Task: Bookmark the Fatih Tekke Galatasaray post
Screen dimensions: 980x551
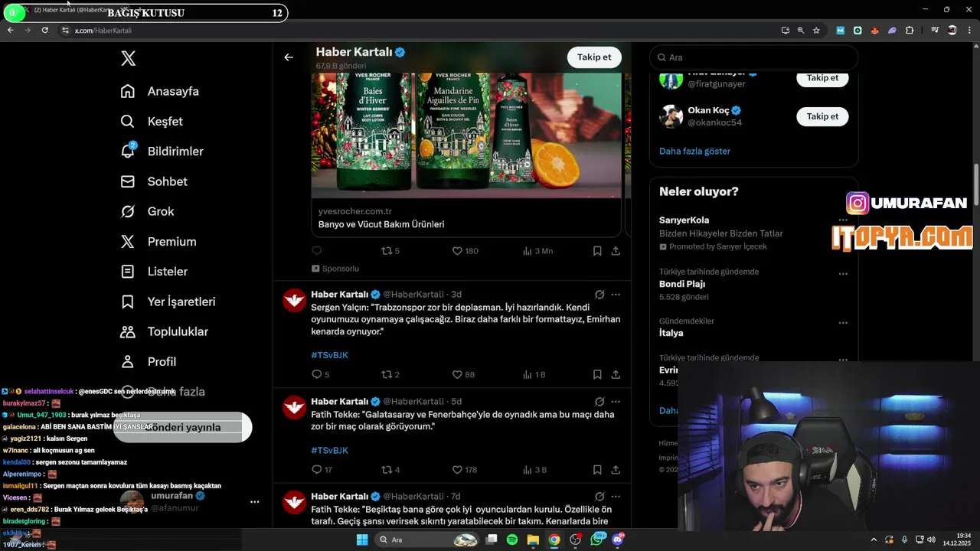Action: (597, 469)
